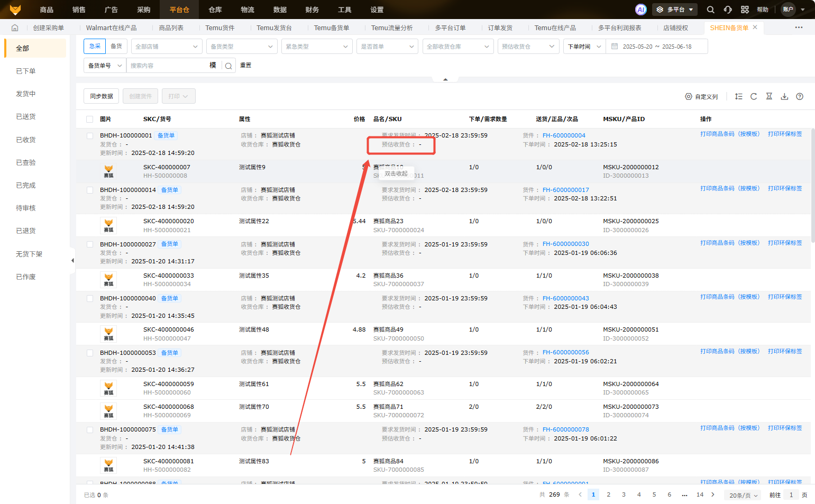Click the 同步数据 button

click(101, 96)
